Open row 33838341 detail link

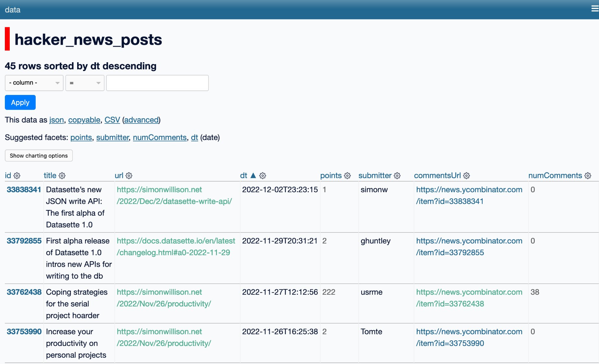[24, 189]
